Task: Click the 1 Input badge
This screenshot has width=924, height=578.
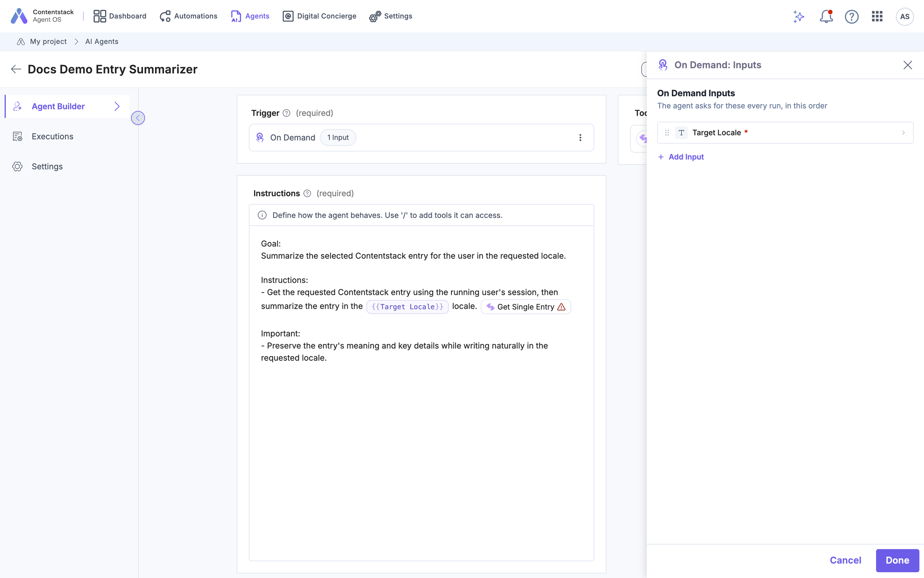Action: [x=338, y=138]
